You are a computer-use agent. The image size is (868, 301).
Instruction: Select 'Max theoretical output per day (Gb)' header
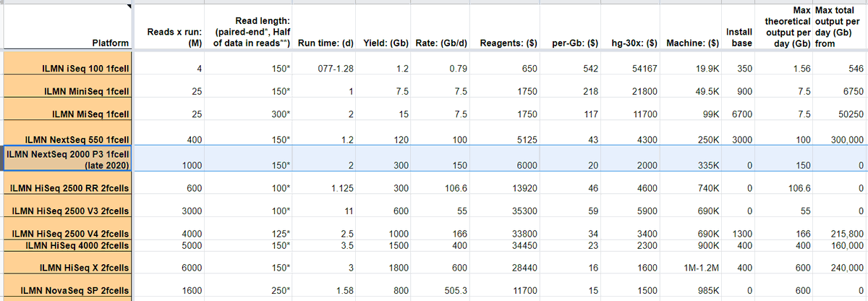[785, 27]
